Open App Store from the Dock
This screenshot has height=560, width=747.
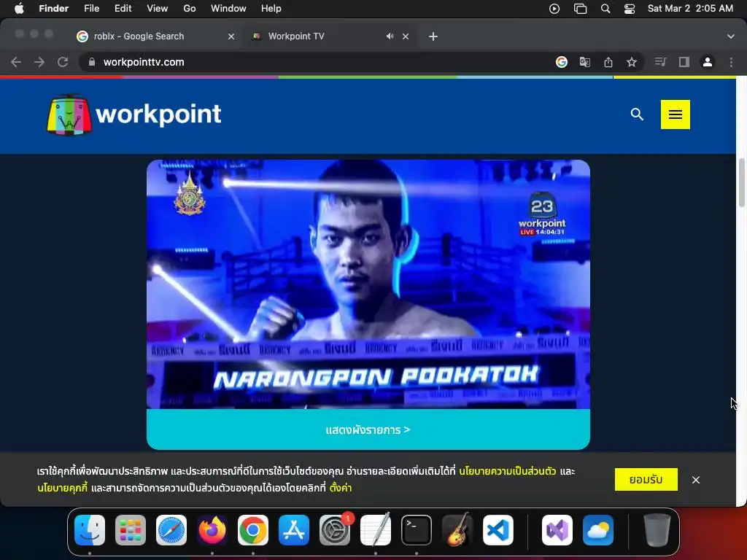294,530
